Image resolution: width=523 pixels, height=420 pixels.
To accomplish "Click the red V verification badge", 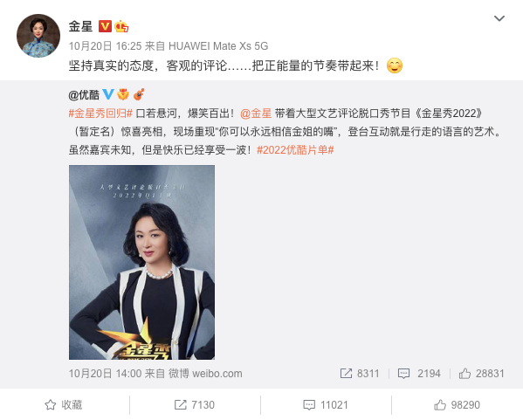I will coord(105,26).
